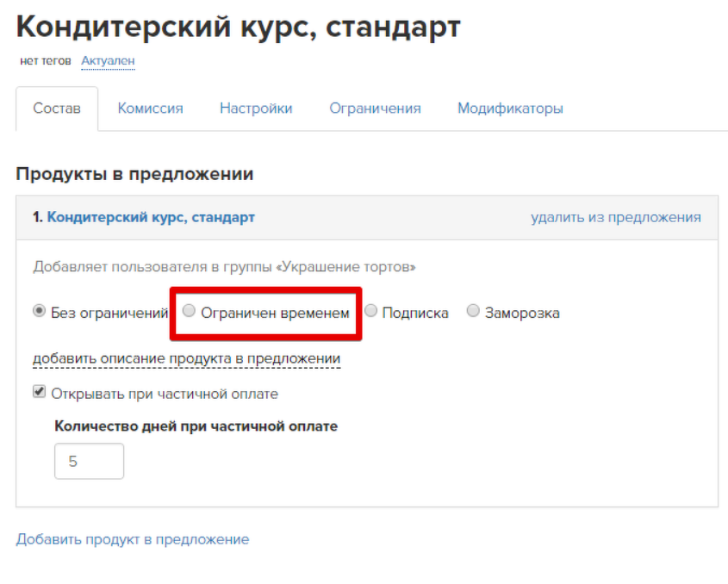Open the Кондитерский курс, стандарт product link
The image size is (728, 584).
[x=151, y=217]
